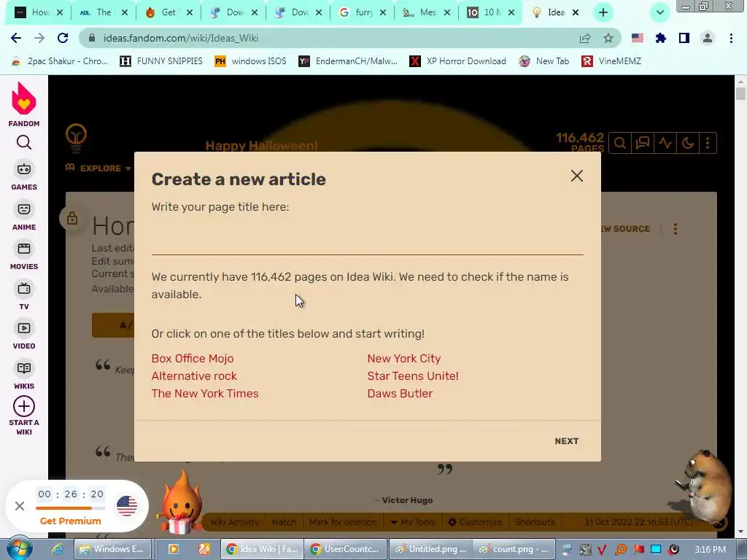Screen dimensions: 747x560
Task: Open the '2pac Shakur - Chro...' bookmark
Action: 60,61
